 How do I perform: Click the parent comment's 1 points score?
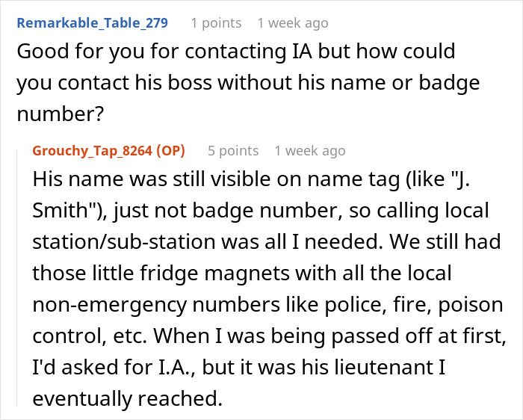click(216, 23)
